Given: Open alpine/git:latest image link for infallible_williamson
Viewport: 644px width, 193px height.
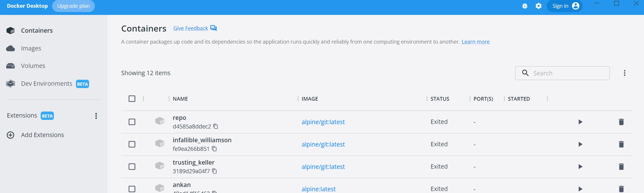Looking at the screenshot, I should [x=323, y=144].
